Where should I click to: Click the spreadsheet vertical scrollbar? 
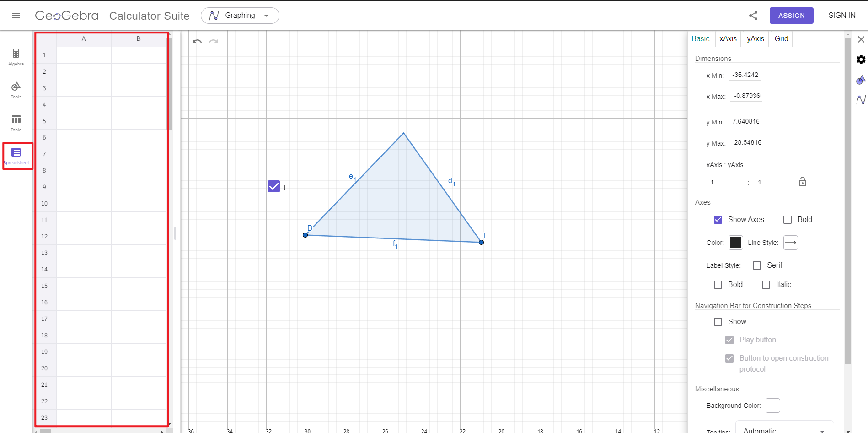pos(171,85)
